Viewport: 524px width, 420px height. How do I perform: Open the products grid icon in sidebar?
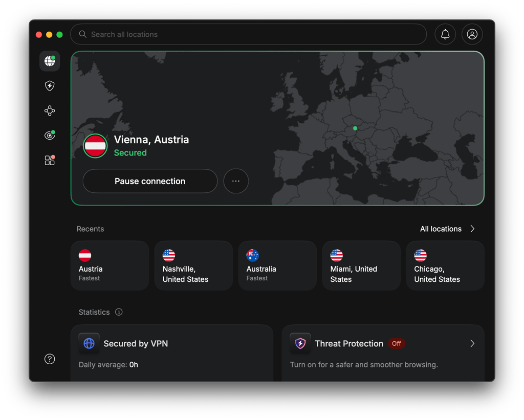pyautogui.click(x=50, y=160)
